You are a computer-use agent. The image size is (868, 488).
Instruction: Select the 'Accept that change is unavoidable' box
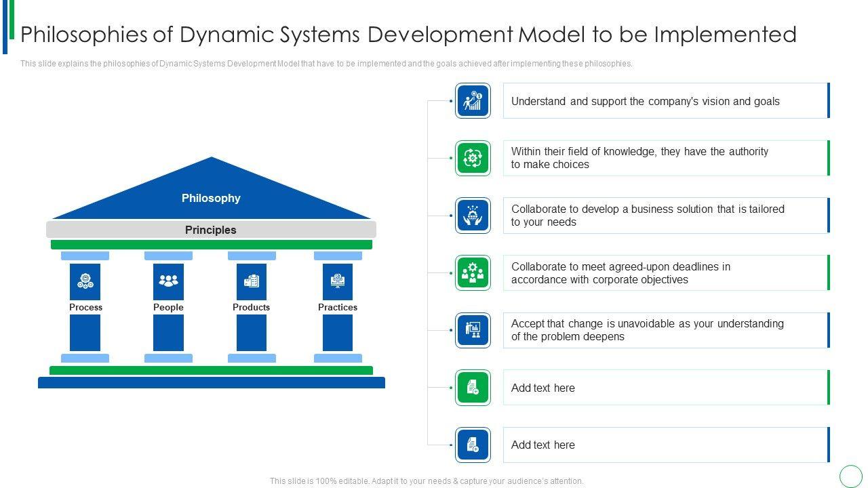tap(665, 330)
